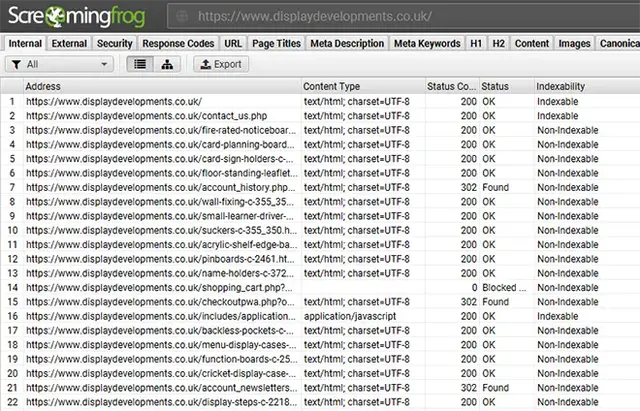Click Found status in row 7
The image size is (640, 411).
[496, 187]
